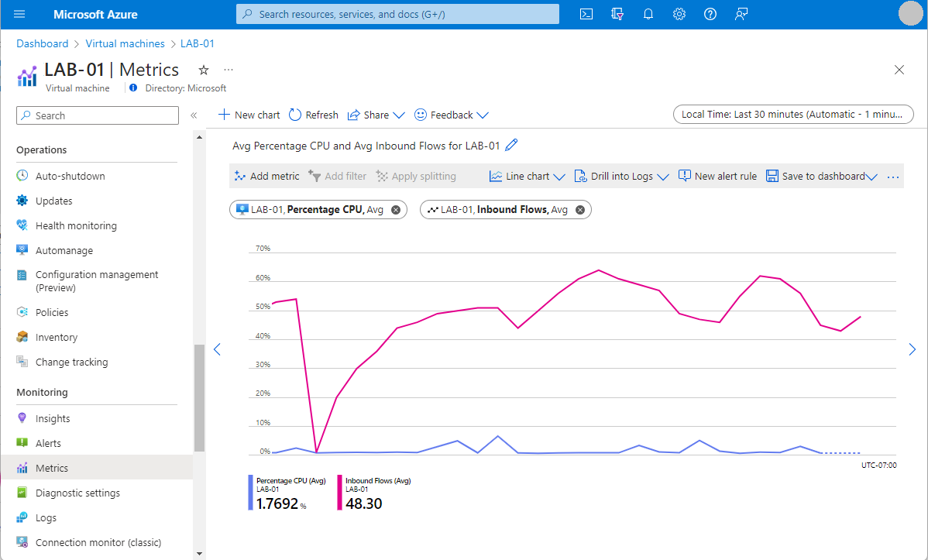This screenshot has width=928, height=560.
Task: Click the Inbound Flows legend color bar
Action: (340, 493)
